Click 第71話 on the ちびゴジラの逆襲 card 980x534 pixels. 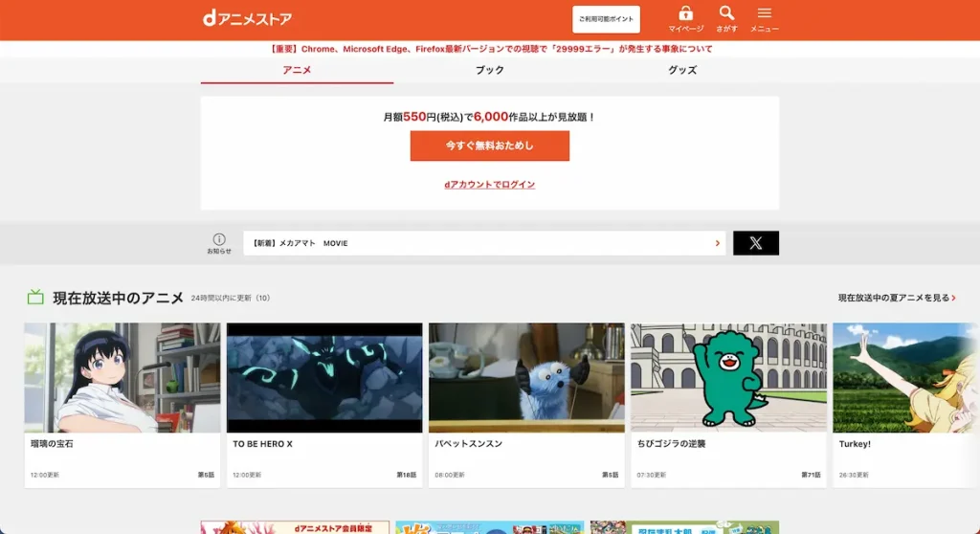tap(811, 476)
